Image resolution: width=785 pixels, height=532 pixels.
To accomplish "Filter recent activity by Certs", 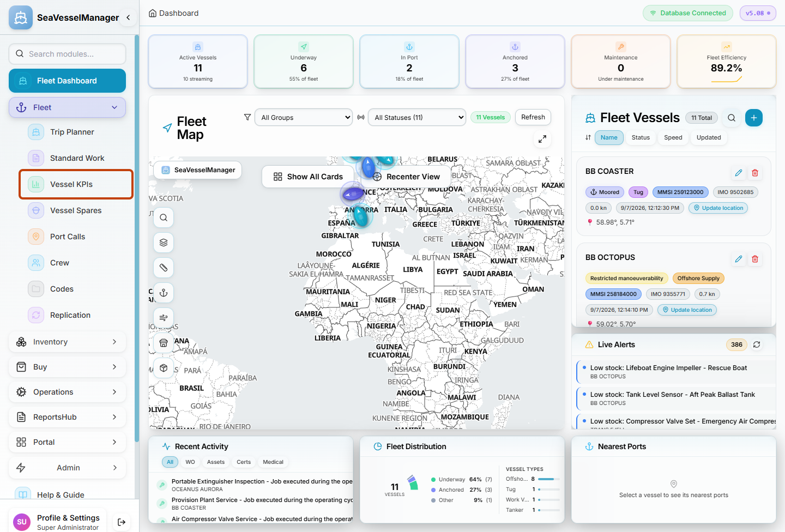I will [x=244, y=462].
